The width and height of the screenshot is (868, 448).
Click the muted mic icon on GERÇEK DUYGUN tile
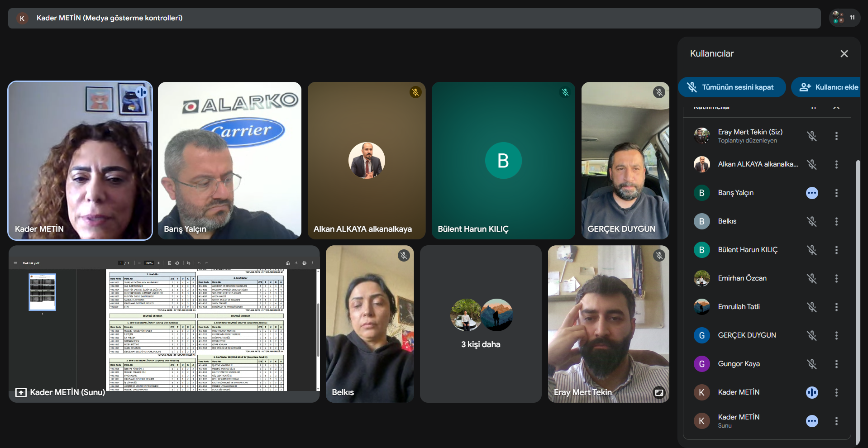pos(659,92)
